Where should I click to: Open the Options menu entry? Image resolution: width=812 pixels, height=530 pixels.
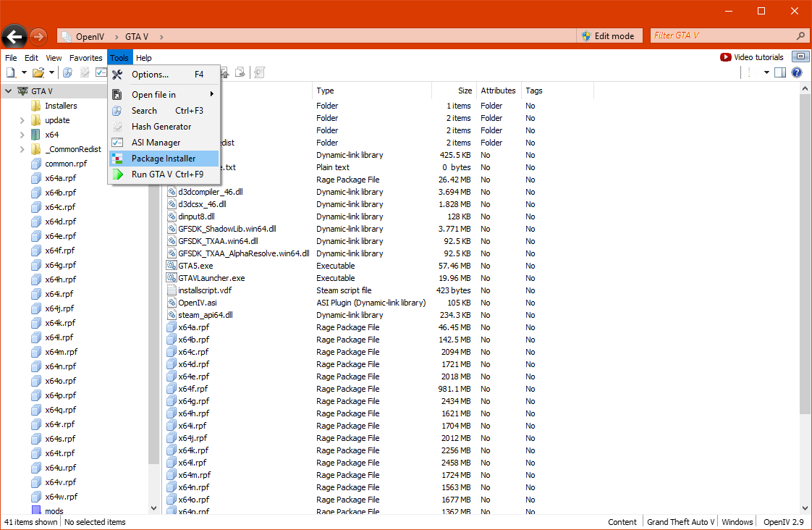[164, 75]
